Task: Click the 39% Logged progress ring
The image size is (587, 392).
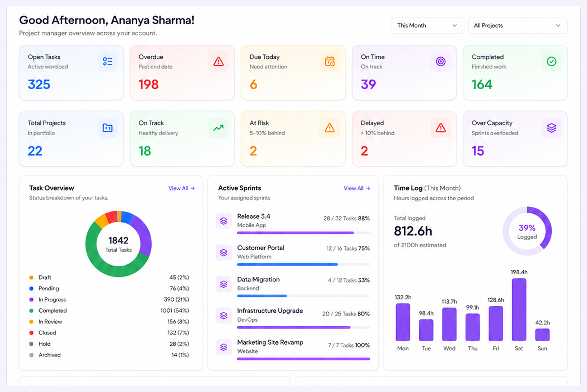Action: (x=527, y=231)
